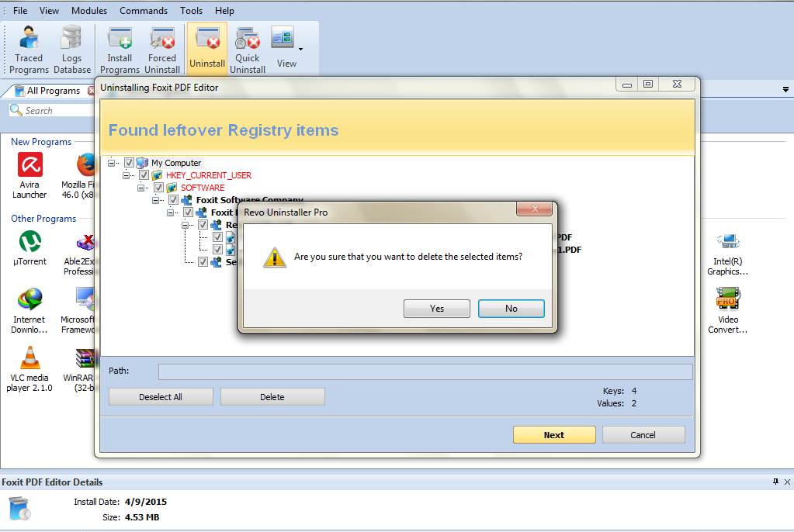Collapse the SOFTWARE tree node
The image size is (794, 532).
[140, 188]
